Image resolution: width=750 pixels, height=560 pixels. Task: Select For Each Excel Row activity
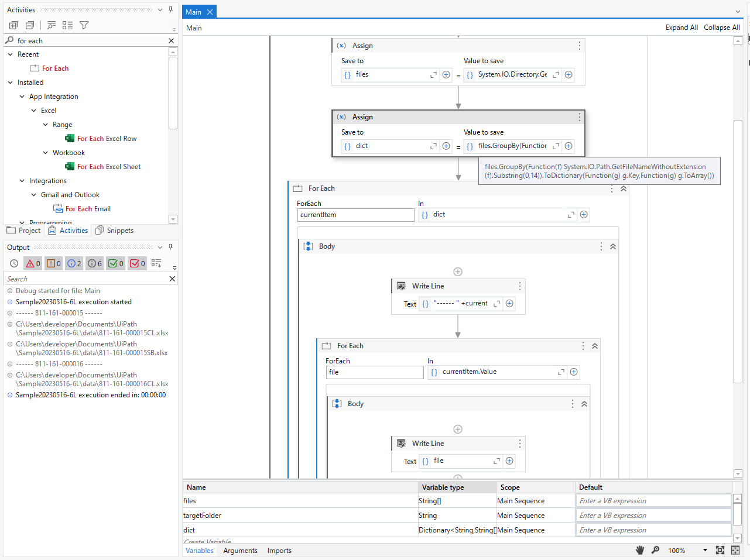pos(101,139)
